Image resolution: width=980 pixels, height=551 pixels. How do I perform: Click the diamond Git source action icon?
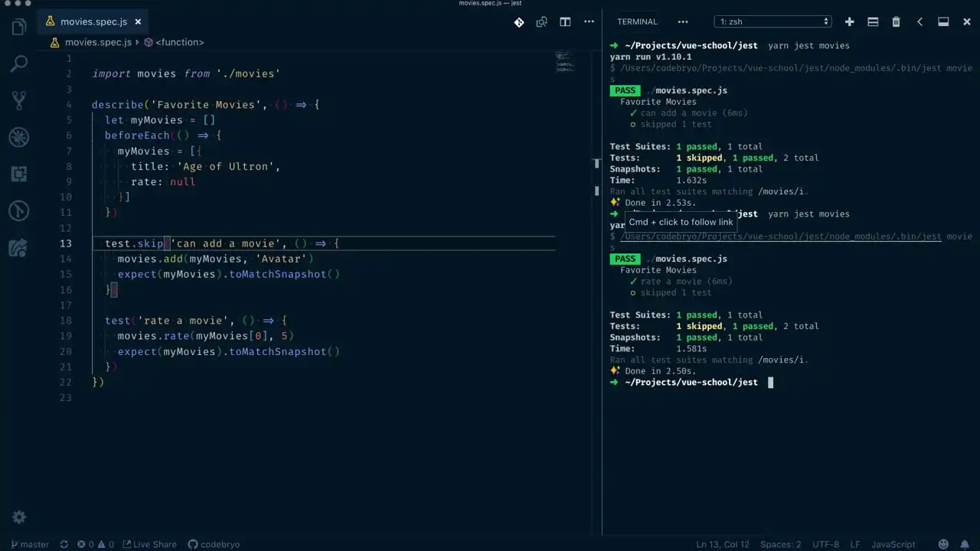519,22
